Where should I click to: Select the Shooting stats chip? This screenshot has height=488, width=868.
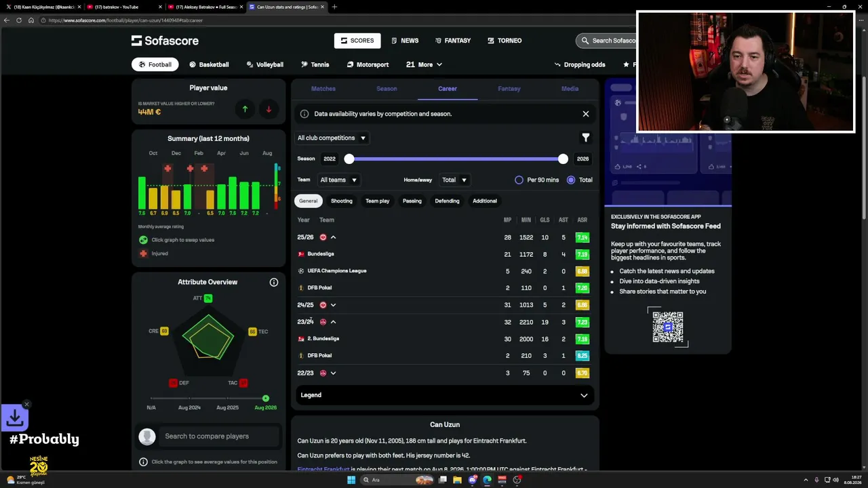[x=342, y=201]
